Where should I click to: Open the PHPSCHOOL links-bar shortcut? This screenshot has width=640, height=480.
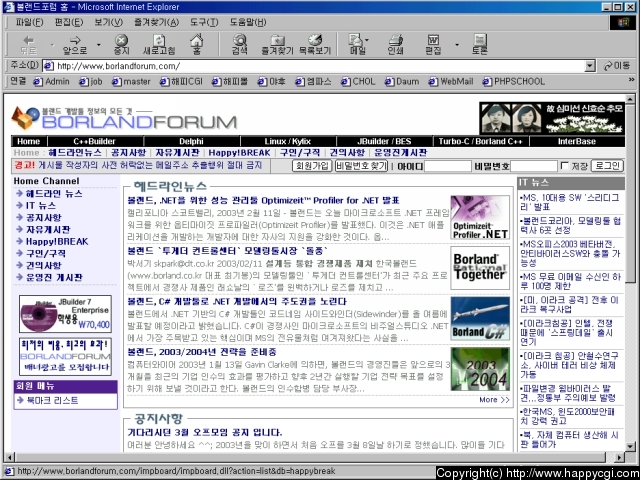click(x=513, y=82)
